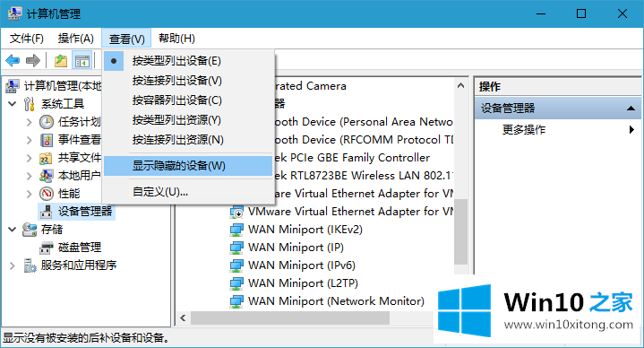The width and height of the screenshot is (644, 348).
Task: Click the vertical scrollbar thumb in device list
Action: pyautogui.click(x=460, y=231)
